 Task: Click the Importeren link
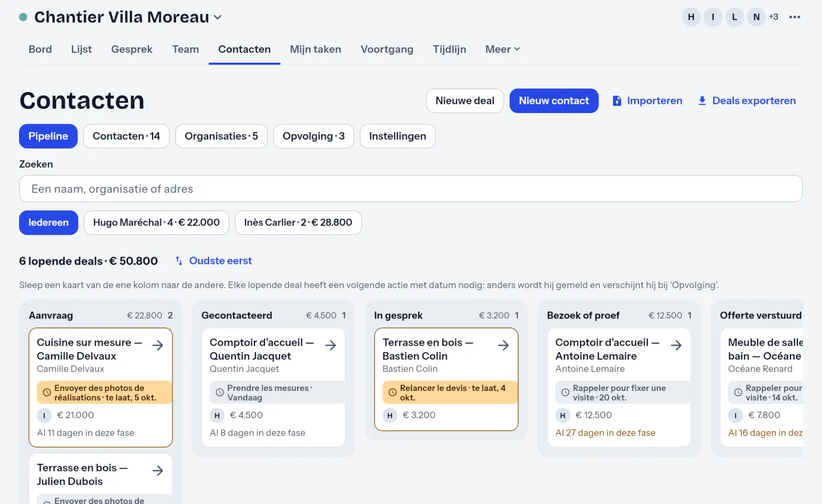coord(647,101)
